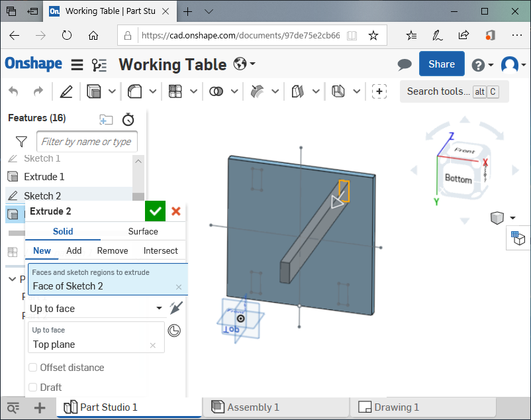Select the Fillet tool icon
Viewport: 531px width, 420px height.
click(134, 91)
